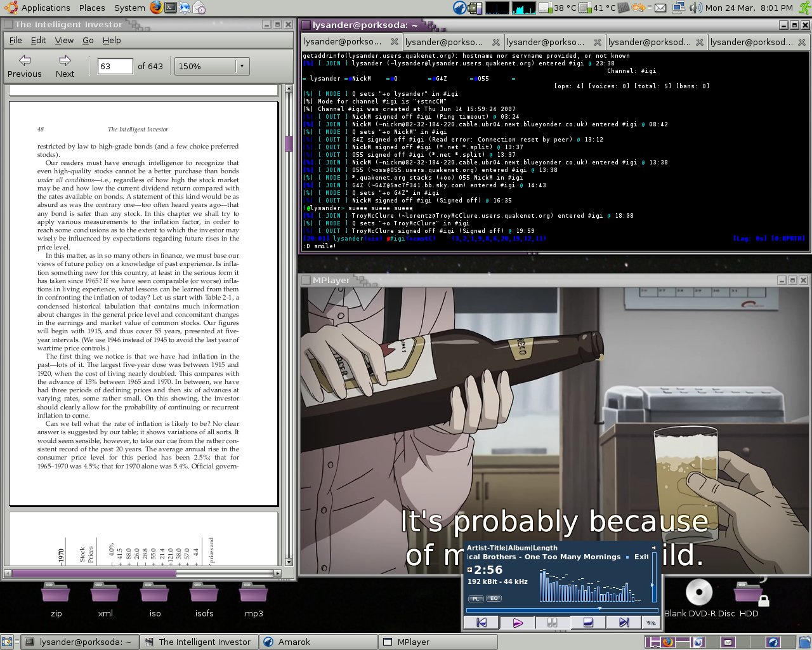Close the second terminal tab
The height and width of the screenshot is (650, 812).
tap(496, 42)
